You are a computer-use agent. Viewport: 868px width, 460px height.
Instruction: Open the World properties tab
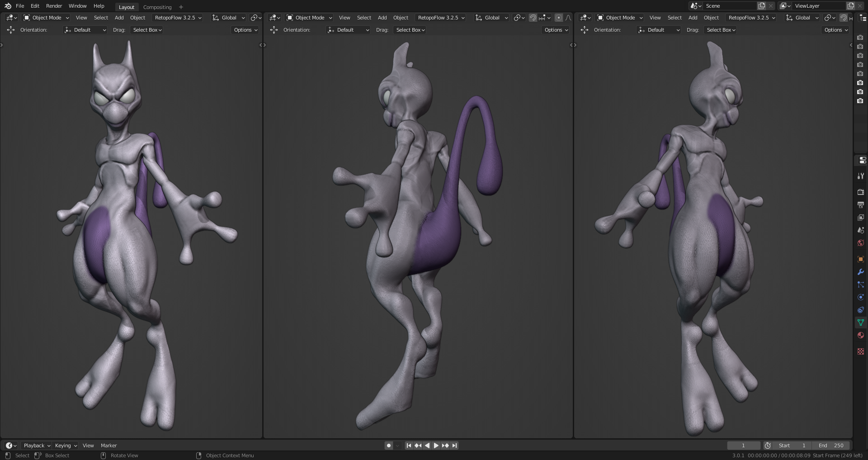861,243
